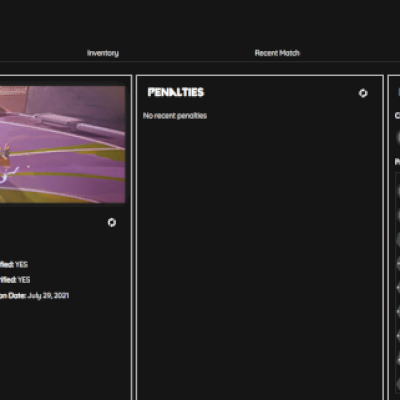Click the second 'YES' verified status line
The width and height of the screenshot is (400, 400).
tap(15, 280)
